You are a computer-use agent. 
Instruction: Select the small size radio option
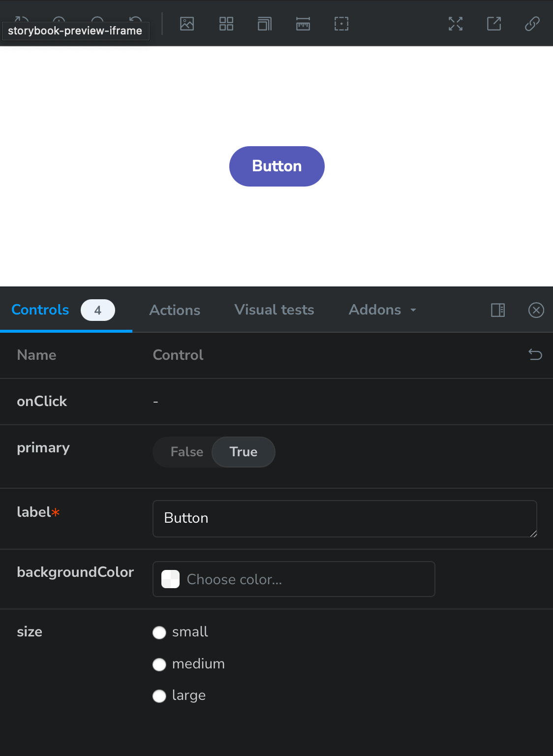(x=159, y=632)
